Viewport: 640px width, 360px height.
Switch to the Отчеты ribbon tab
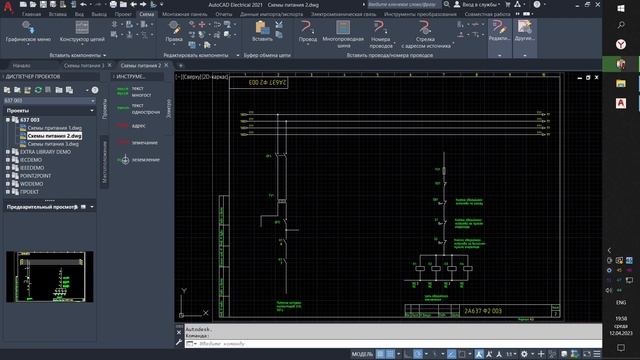[224, 14]
